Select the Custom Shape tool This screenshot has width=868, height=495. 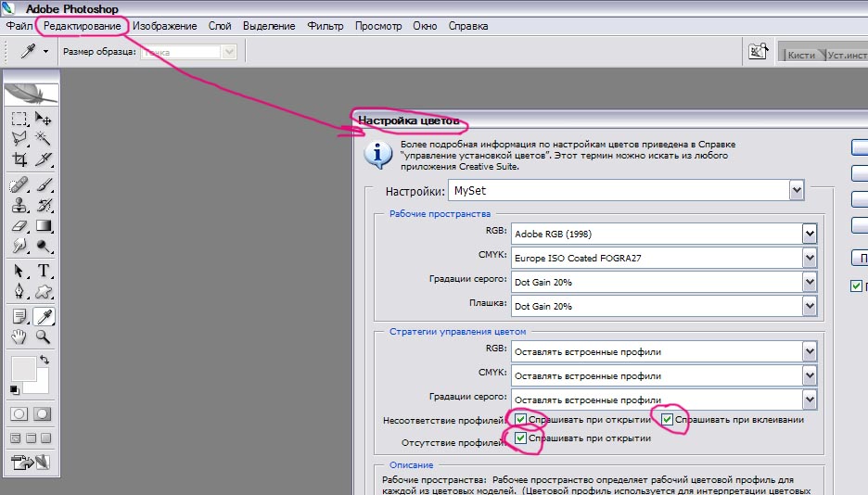click(x=44, y=291)
